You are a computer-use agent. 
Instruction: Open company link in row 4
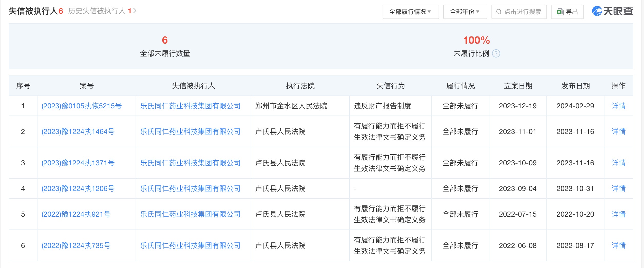click(x=190, y=188)
